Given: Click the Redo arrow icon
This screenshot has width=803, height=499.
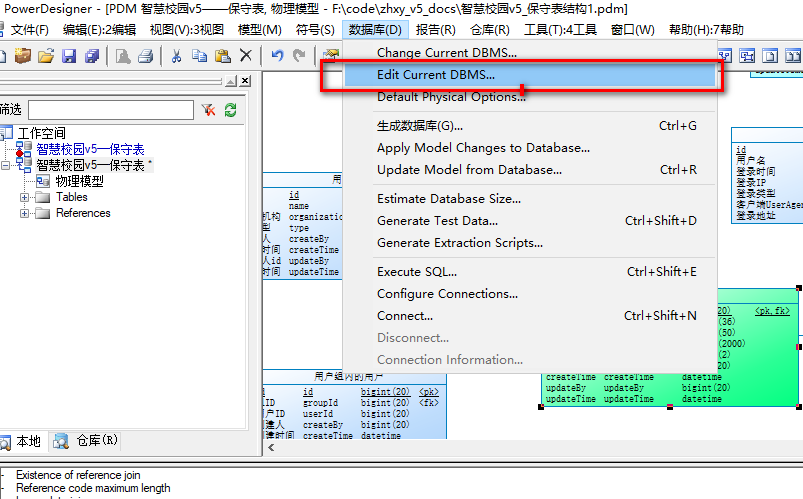Looking at the screenshot, I should point(299,55).
